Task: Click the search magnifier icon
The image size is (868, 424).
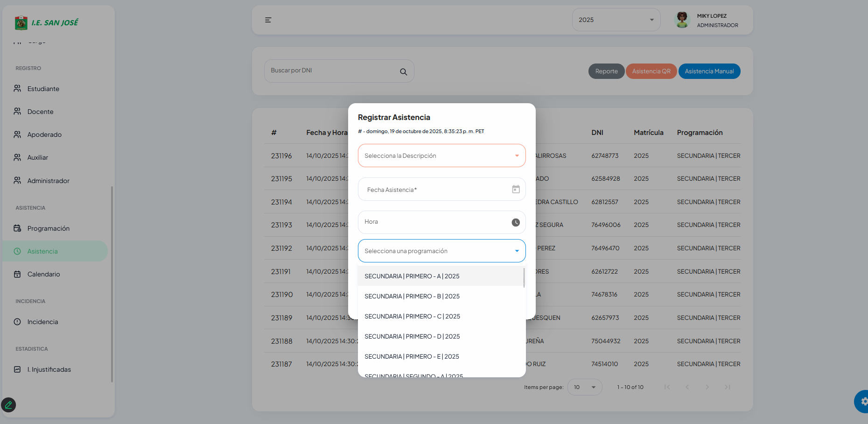Action: click(403, 72)
